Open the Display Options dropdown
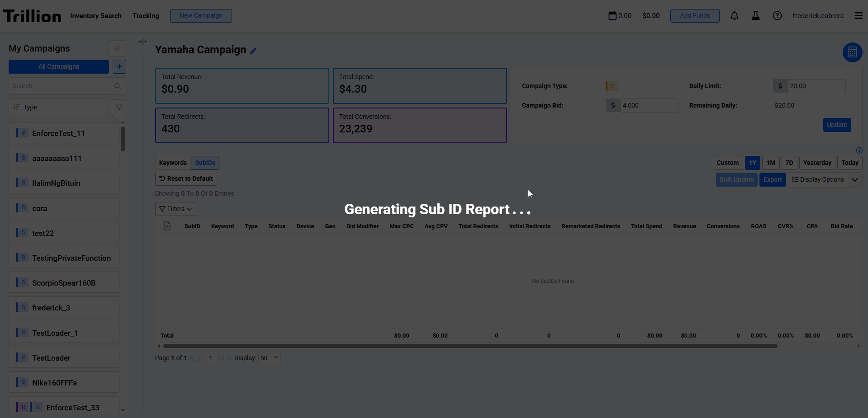The width and height of the screenshot is (868, 418). [x=825, y=179]
